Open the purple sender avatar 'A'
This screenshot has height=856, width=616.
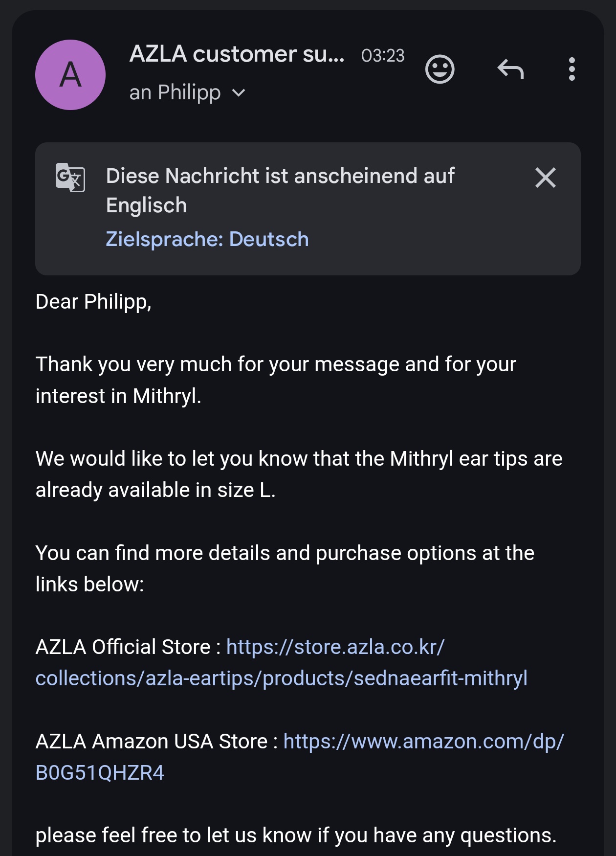click(70, 75)
